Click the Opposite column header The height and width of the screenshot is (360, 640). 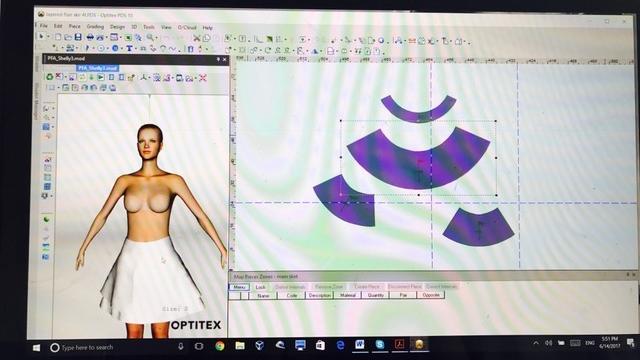pyautogui.click(x=431, y=295)
